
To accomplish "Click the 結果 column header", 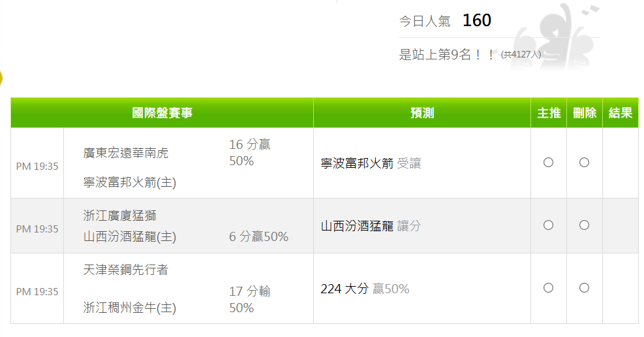I will pos(620,113).
